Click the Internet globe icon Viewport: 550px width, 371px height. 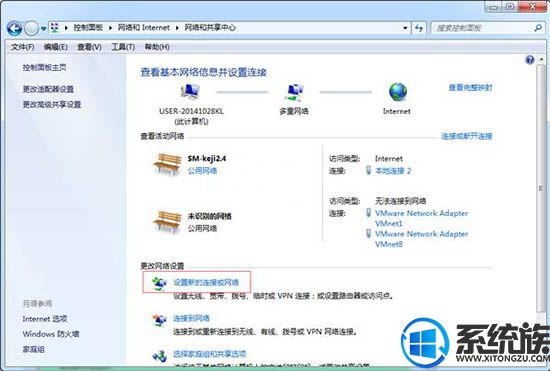(398, 92)
